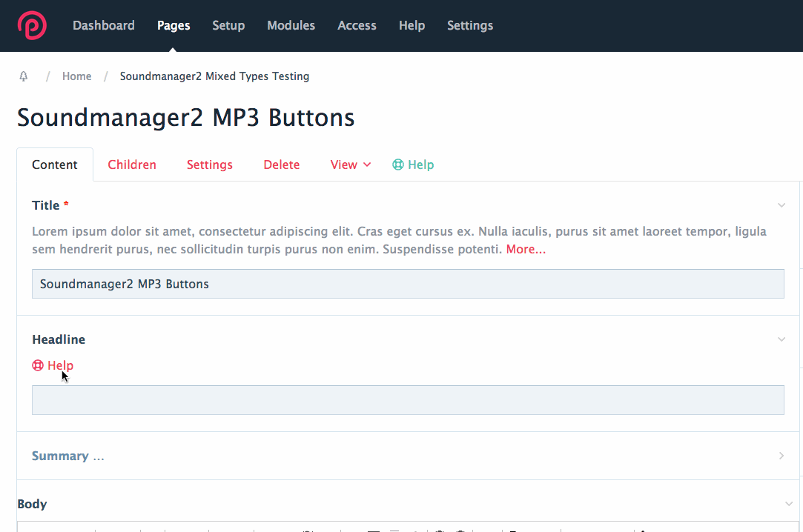
Task: Open the Modules menu
Action: pos(291,25)
